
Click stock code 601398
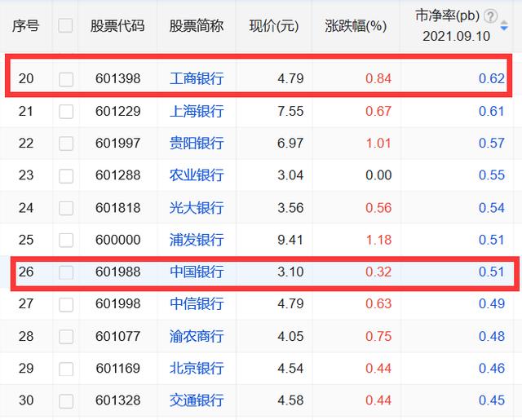(117, 78)
